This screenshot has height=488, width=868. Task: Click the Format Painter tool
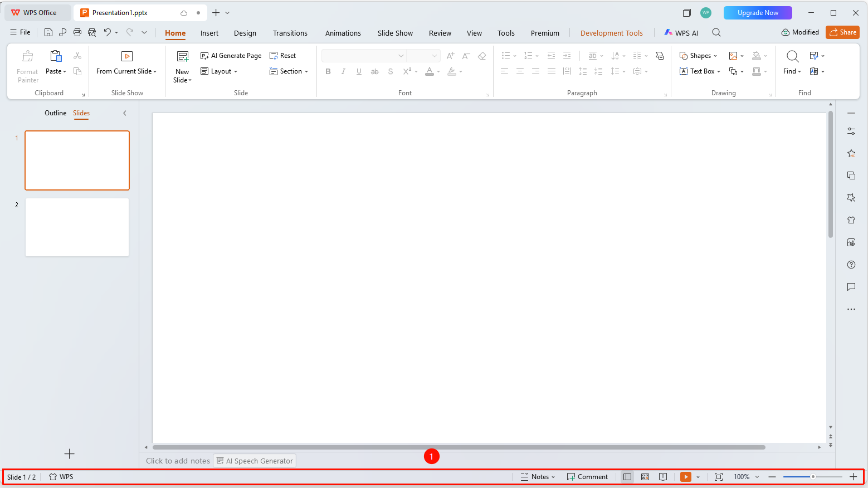27,66
